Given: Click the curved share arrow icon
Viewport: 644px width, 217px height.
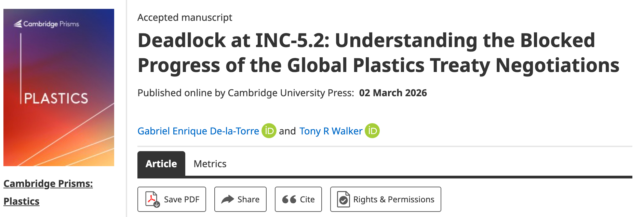Looking at the screenshot, I should pos(227,199).
